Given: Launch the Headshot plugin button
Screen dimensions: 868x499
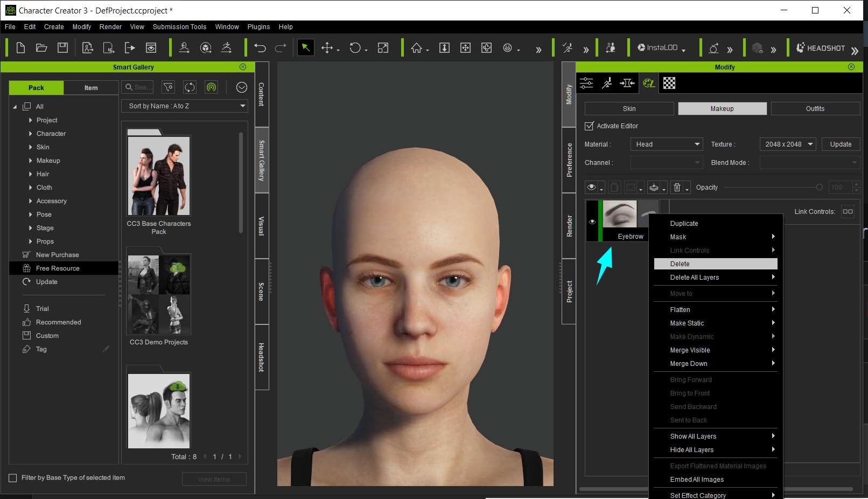Looking at the screenshot, I should click(x=821, y=48).
